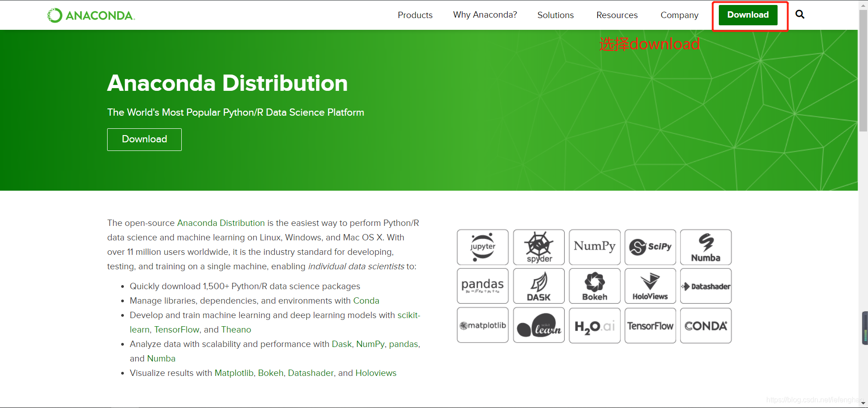Open the Holoviews text link
The height and width of the screenshot is (408, 868).
click(376, 373)
